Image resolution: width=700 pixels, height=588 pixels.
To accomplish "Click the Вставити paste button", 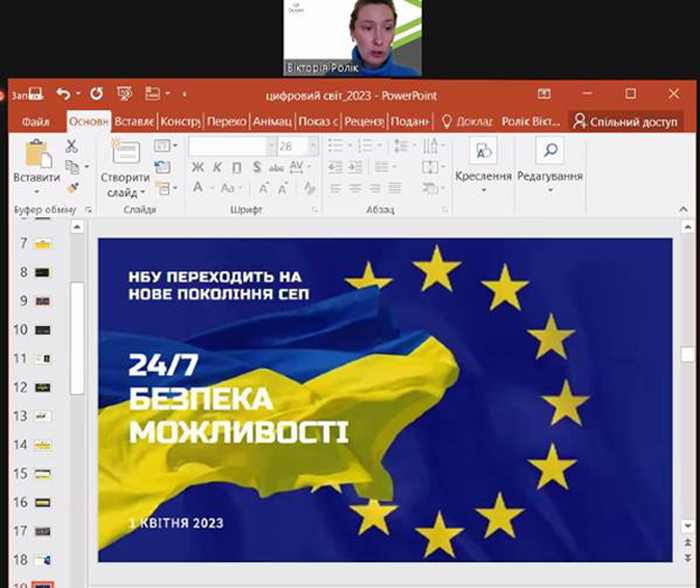I will pos(37,165).
